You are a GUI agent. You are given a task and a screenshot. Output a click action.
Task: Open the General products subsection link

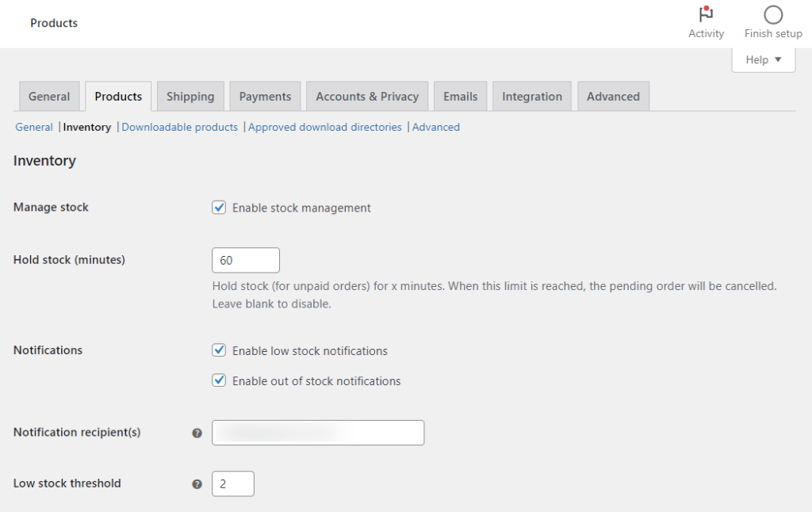tap(34, 127)
